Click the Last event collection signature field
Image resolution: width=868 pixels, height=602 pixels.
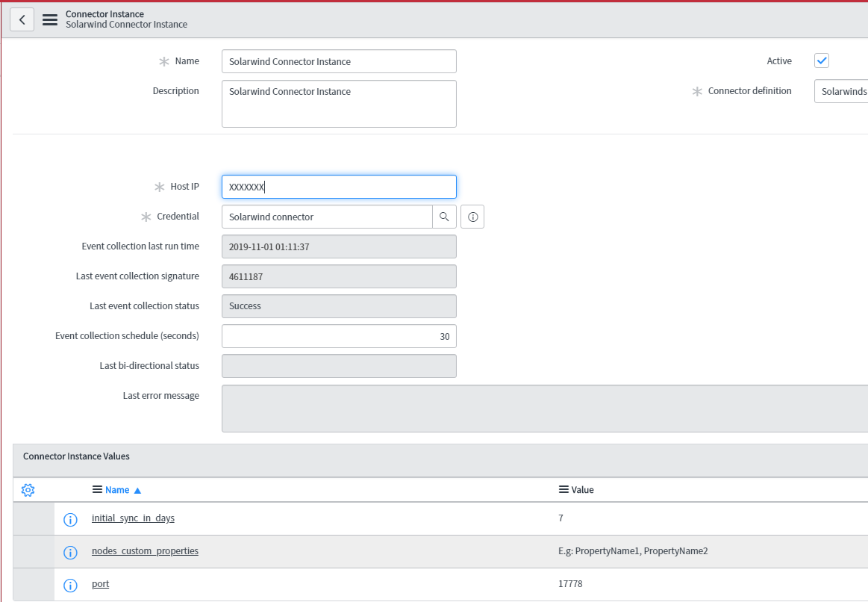[339, 276]
